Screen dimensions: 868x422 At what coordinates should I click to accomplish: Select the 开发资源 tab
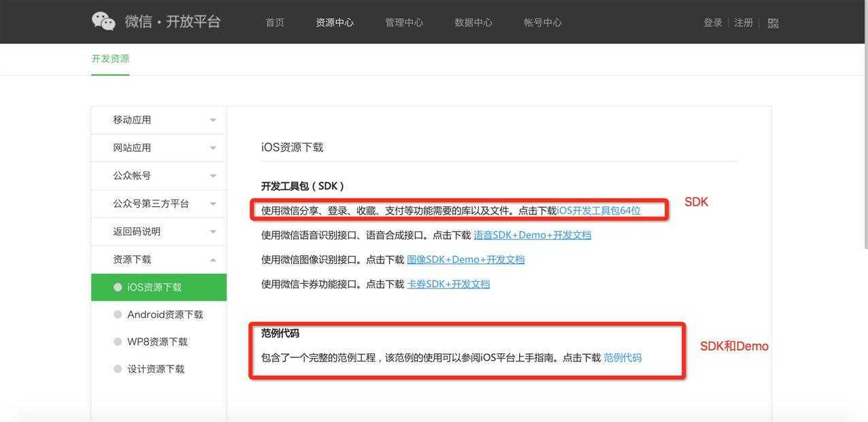tap(110, 59)
